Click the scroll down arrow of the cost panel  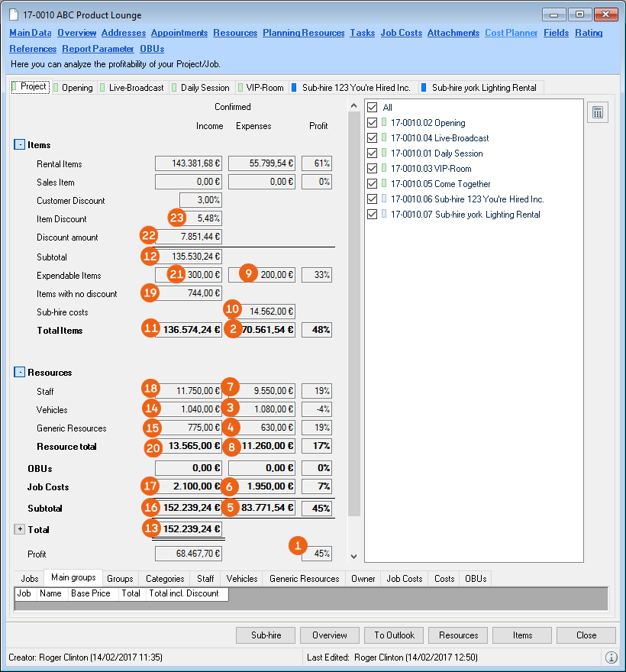pos(353,557)
